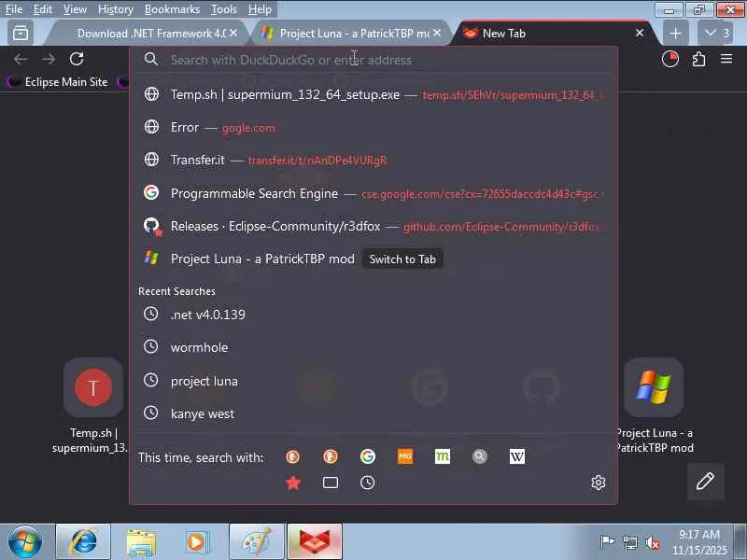This screenshot has width=747, height=560.
Task: Open the History menu
Action: [115, 9]
